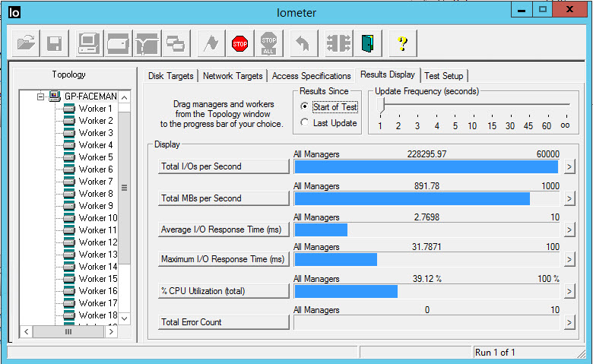Open CPU Utilization bar options arrow
Image resolution: width=593 pixels, height=364 pixels.
569,291
